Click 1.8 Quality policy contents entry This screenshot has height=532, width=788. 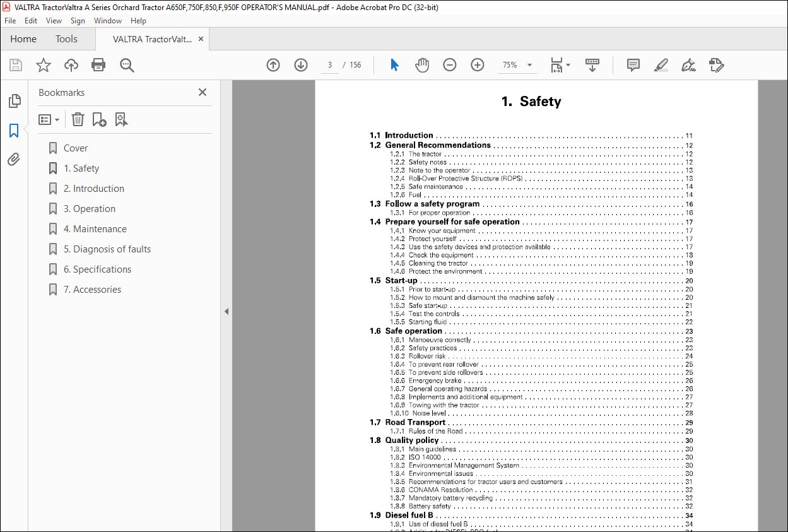(x=531, y=440)
